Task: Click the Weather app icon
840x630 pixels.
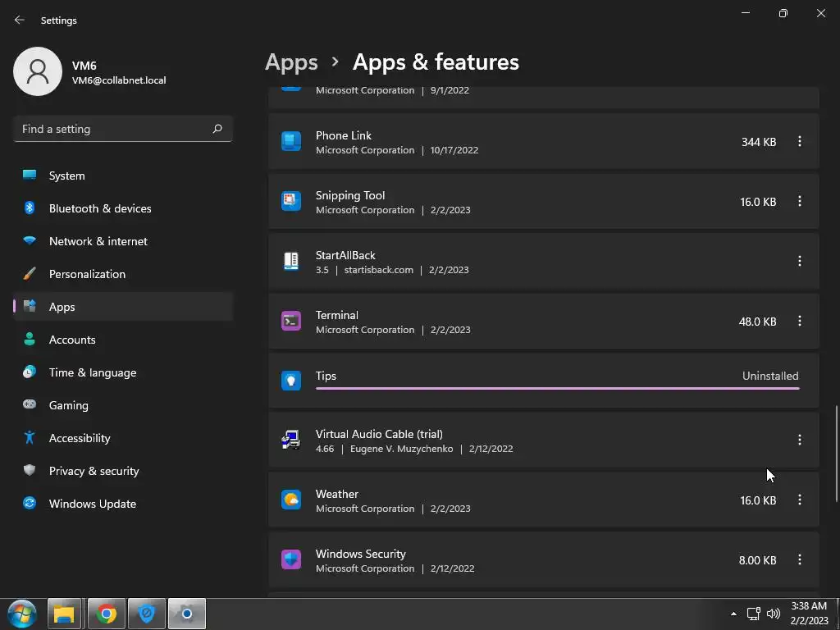Action: [x=291, y=500]
